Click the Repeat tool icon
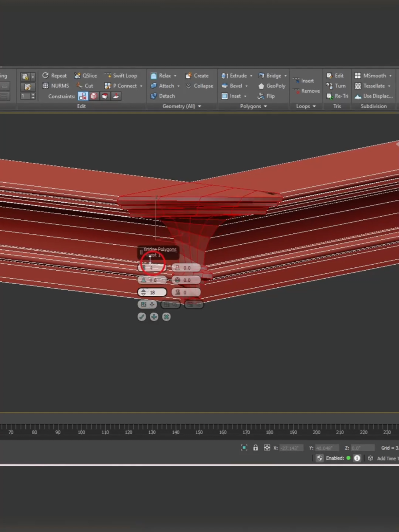 tap(45, 76)
